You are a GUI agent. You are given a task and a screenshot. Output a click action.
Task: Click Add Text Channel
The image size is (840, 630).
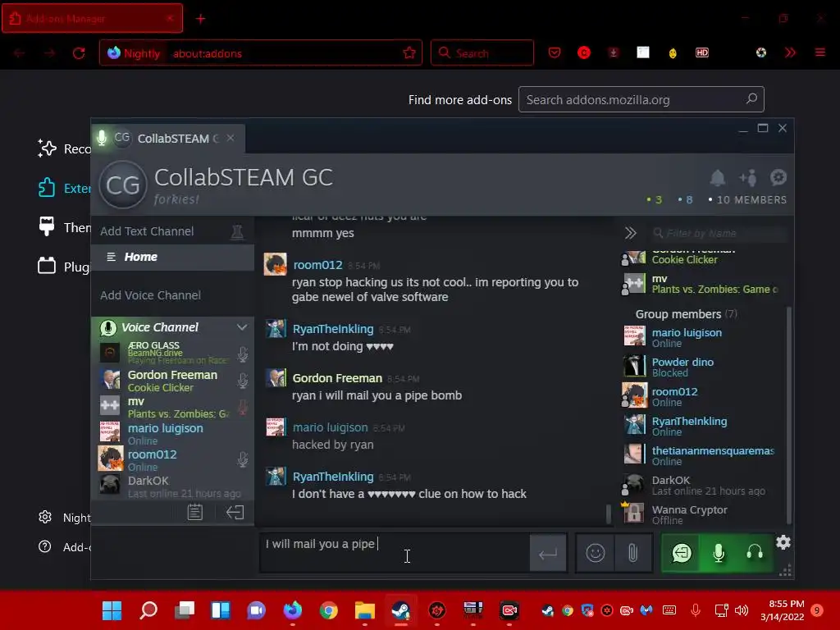tap(147, 231)
